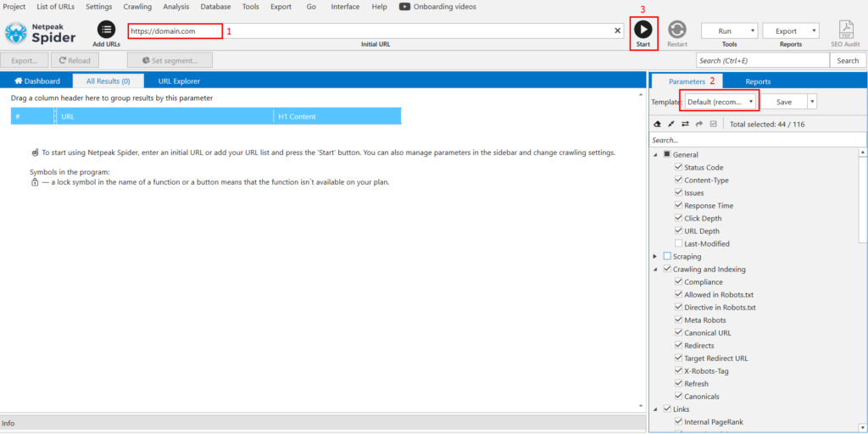Click the collapse arrows icon in Parameters toolbar
Viewport: 868px width, 434px height.
coord(671,124)
